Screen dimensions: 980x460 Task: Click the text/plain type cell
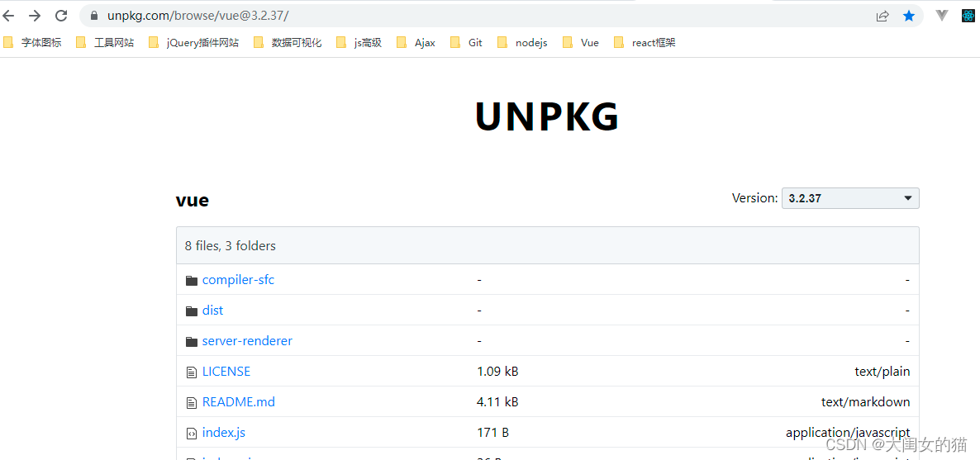pos(882,372)
